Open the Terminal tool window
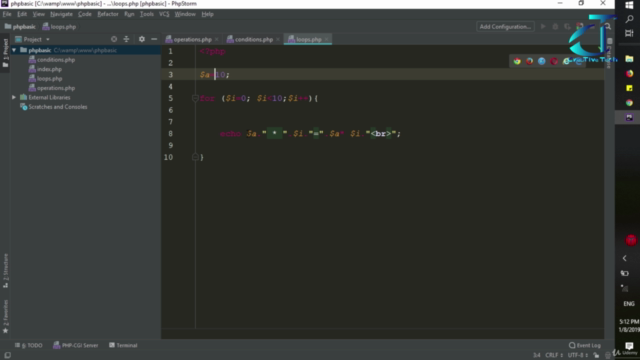Screen dimensions: 640x360 [123, 345]
